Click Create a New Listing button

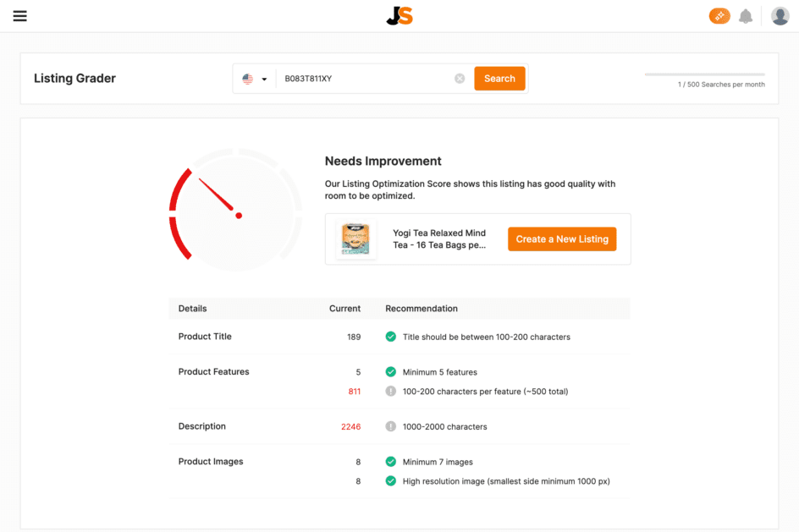[562, 239]
